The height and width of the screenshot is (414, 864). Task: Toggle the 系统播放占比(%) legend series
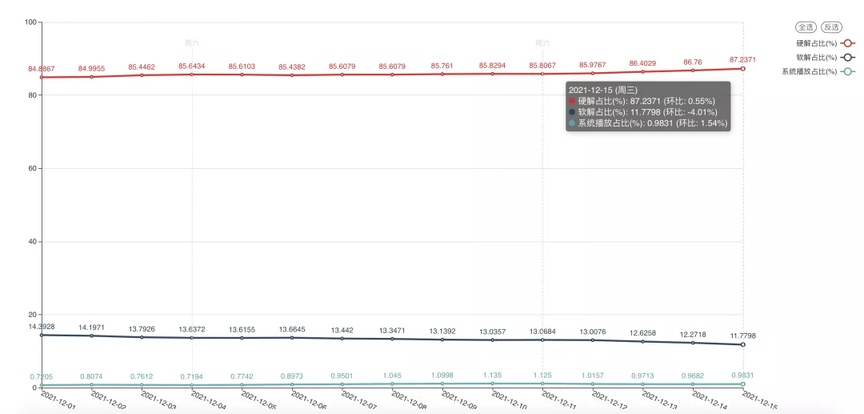click(819, 72)
